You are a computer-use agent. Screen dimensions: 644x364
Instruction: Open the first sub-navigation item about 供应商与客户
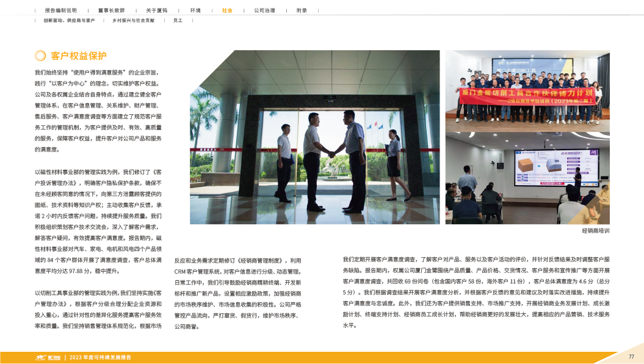tap(68, 21)
